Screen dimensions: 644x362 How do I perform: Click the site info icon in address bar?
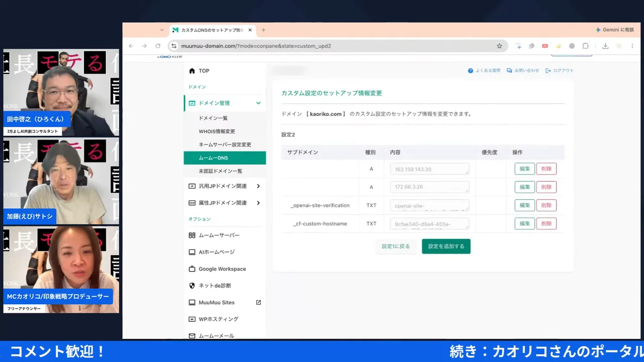tap(174, 46)
